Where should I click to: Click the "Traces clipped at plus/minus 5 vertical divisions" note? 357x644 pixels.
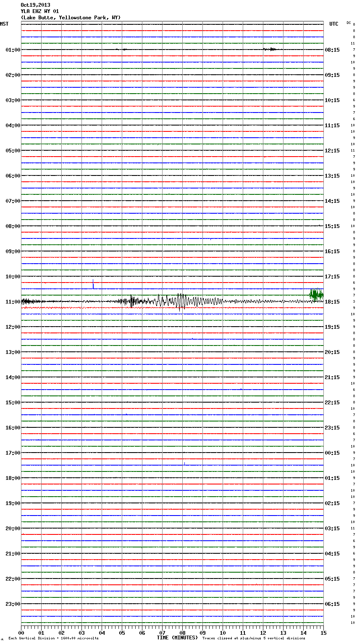[x=254, y=639]
